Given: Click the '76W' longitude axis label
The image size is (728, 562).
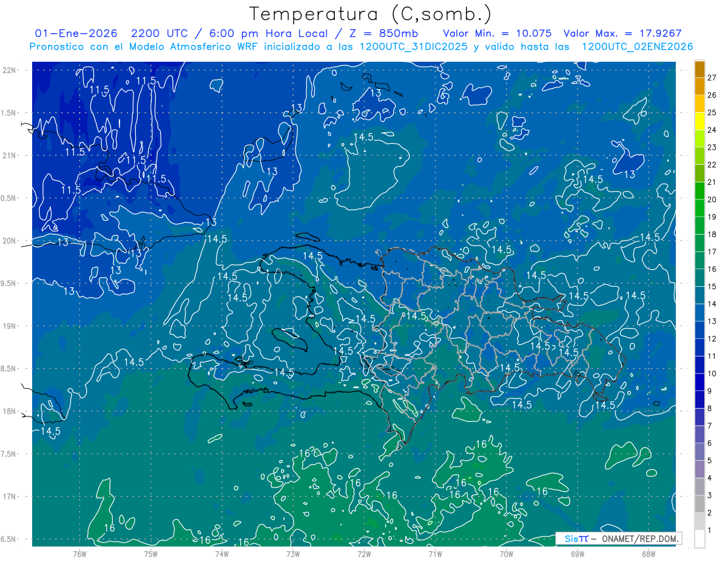Looking at the screenshot, I should (x=79, y=554).
